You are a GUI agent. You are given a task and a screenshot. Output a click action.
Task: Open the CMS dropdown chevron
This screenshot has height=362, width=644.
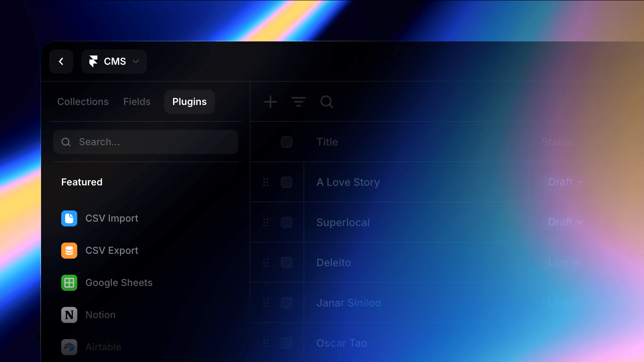pyautogui.click(x=136, y=62)
